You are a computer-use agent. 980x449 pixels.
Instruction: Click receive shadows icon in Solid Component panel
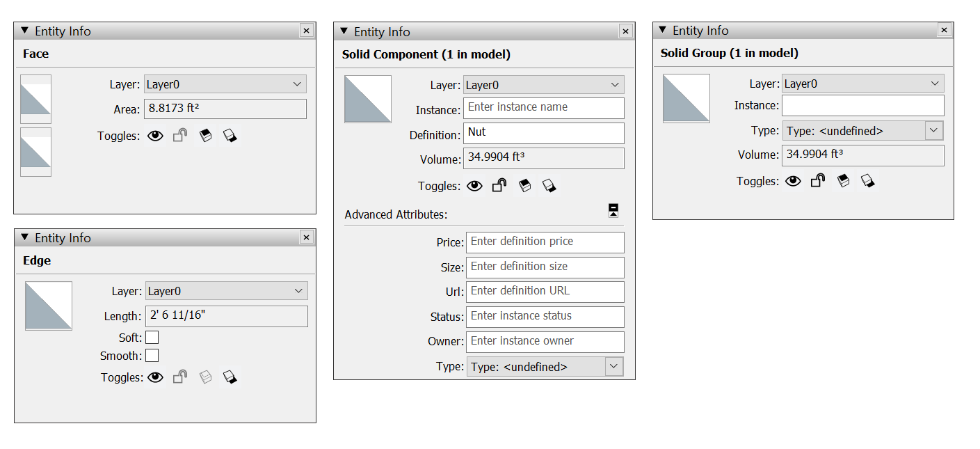[x=525, y=186]
